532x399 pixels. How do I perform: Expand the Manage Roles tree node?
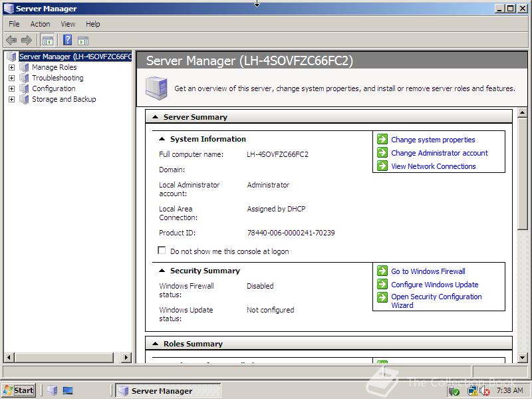click(x=11, y=68)
